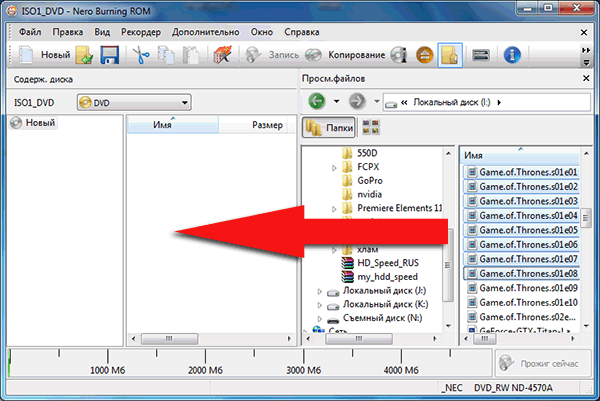The image size is (600, 401).
Task: Expand Съемный диск (N:)
Action: click(320, 318)
